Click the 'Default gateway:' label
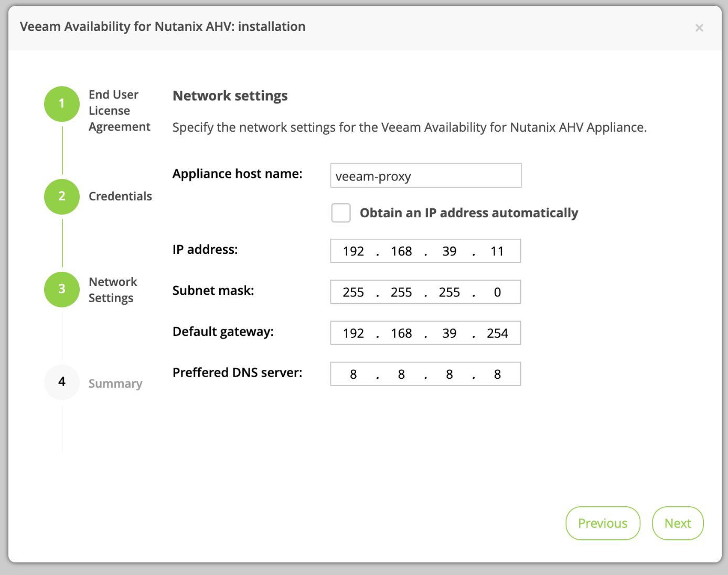The width and height of the screenshot is (728, 575). pos(223,332)
